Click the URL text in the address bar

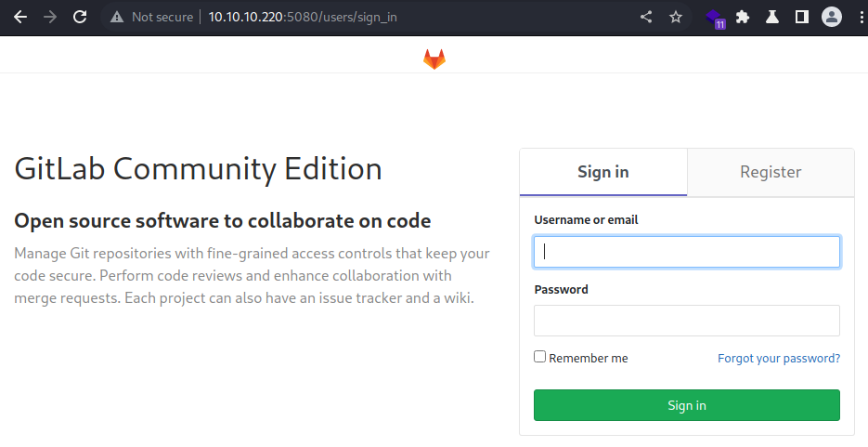(303, 17)
